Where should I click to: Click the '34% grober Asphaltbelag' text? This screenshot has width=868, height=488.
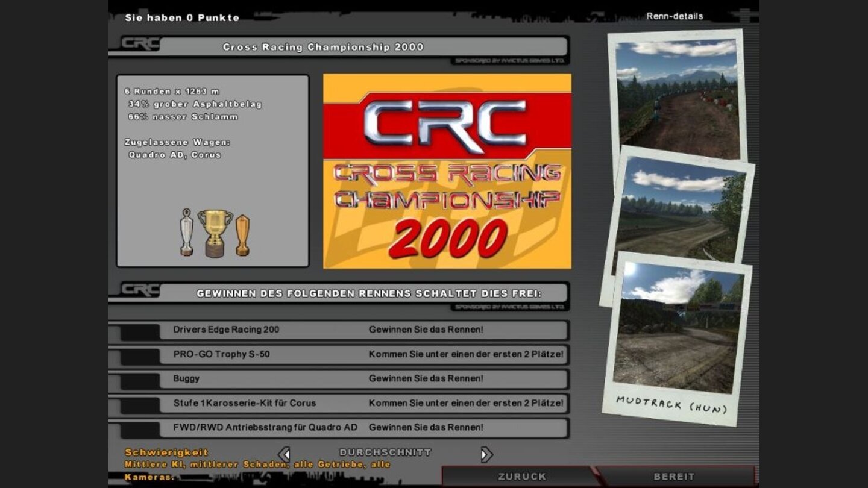click(x=195, y=104)
